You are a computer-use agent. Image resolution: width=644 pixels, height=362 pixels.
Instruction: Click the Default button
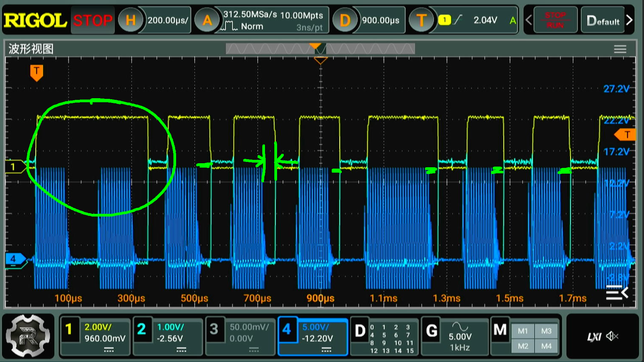pos(603,21)
